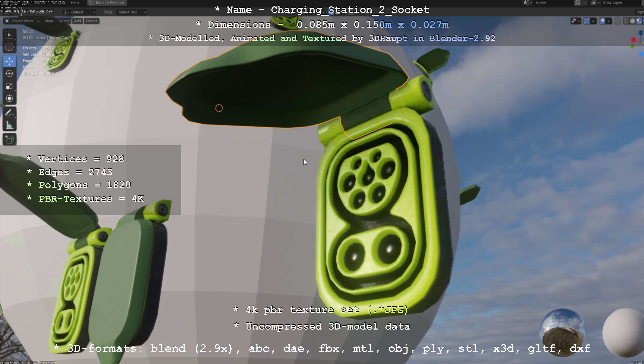The width and height of the screenshot is (644, 364).
Task: Open the Object Mode dropdown
Action: 22,21
